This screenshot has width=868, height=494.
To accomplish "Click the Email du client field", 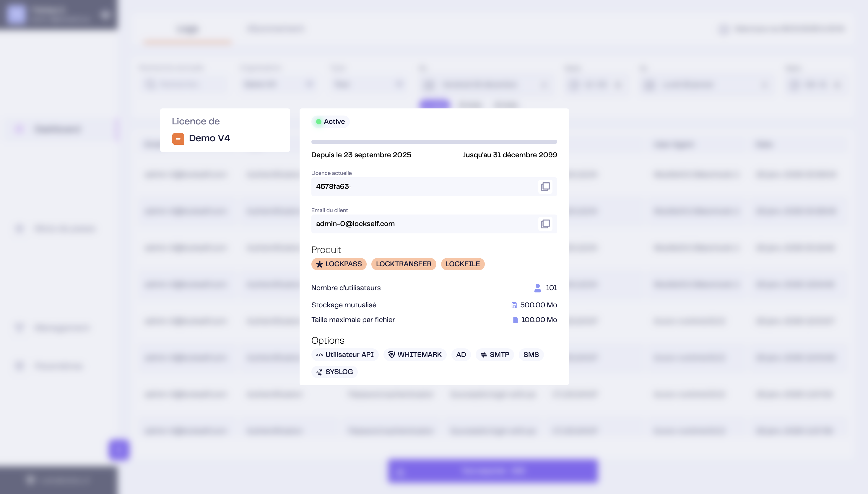I will pos(434,224).
